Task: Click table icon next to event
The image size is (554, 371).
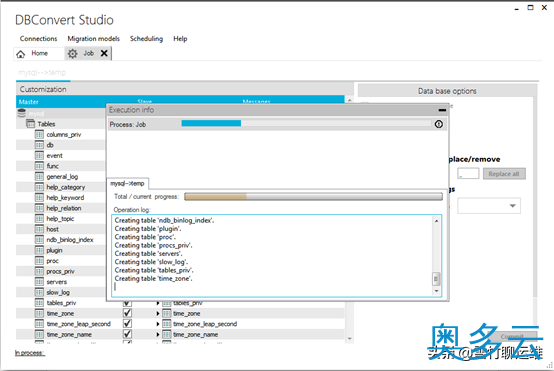Action: (39, 155)
